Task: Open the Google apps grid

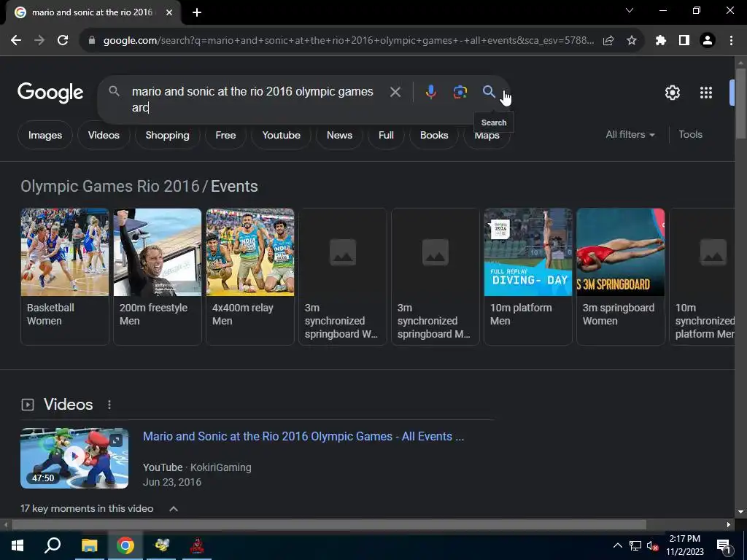Action: (706, 93)
